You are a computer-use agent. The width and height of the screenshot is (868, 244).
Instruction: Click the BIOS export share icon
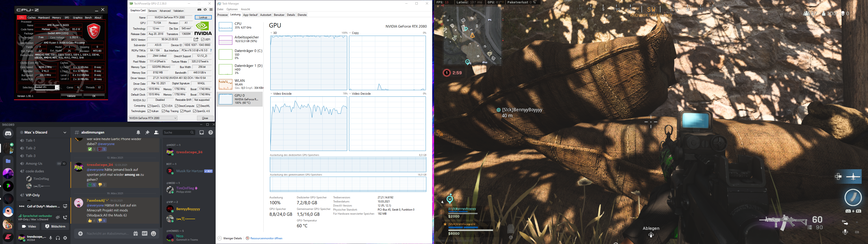coord(196,40)
